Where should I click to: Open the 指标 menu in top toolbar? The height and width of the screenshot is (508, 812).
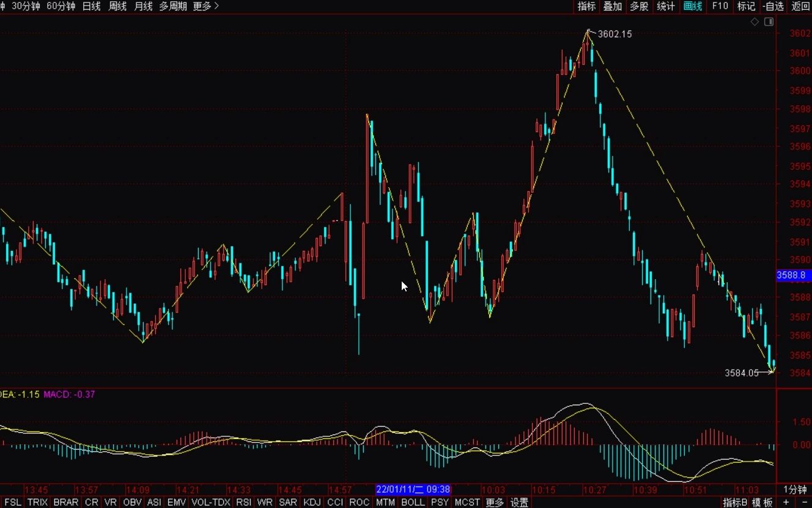pos(586,6)
